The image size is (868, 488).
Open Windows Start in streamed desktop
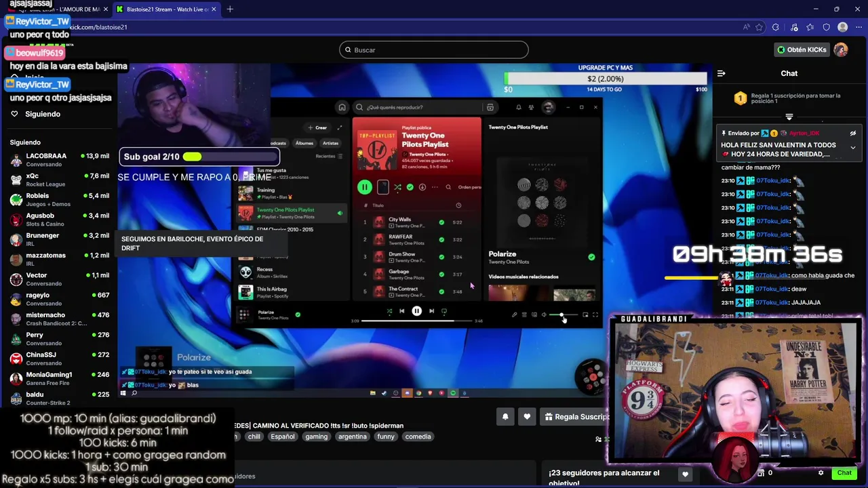[123, 393]
